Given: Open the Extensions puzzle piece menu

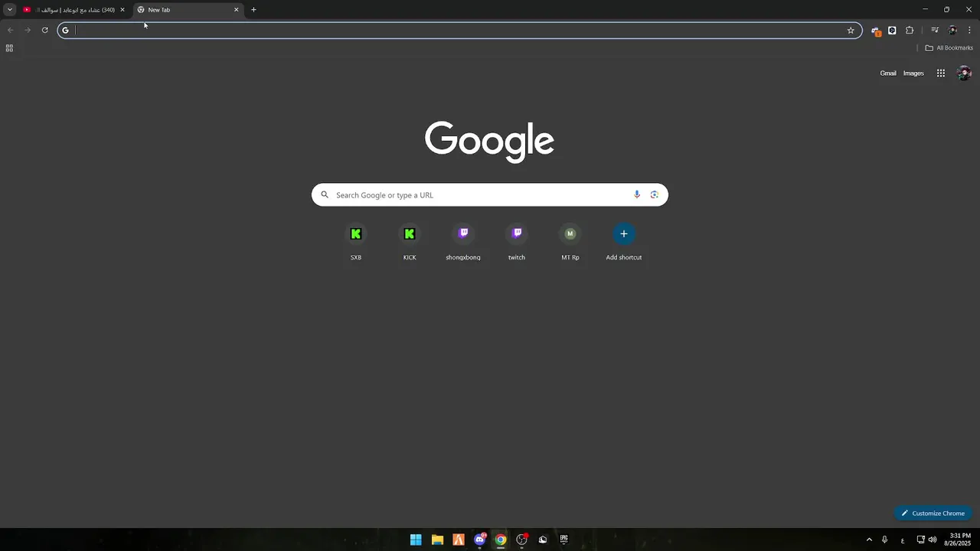Looking at the screenshot, I should (910, 31).
